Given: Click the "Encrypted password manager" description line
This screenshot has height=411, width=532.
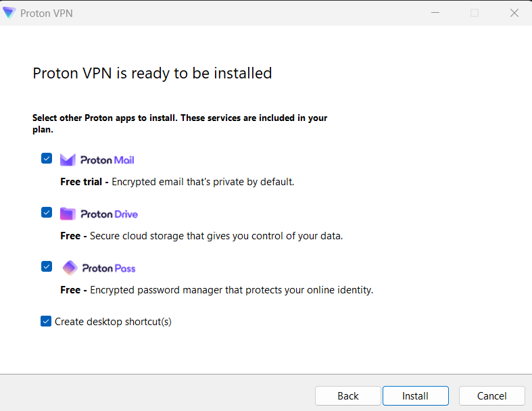Looking at the screenshot, I should (x=216, y=290).
